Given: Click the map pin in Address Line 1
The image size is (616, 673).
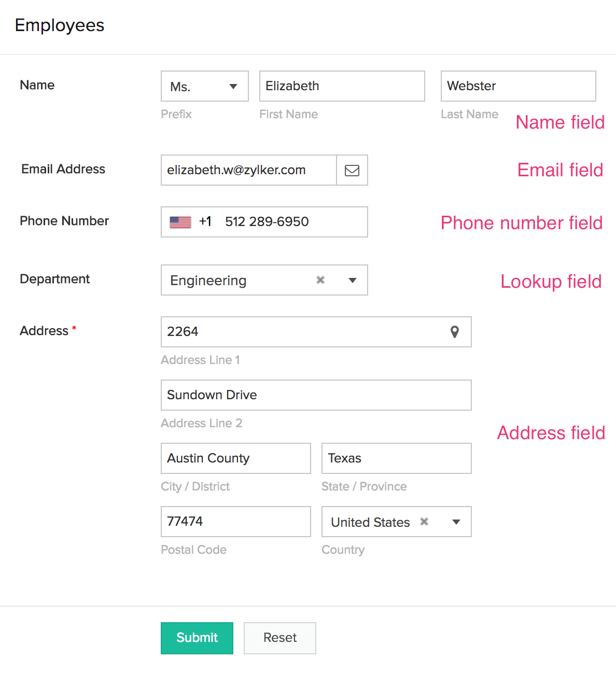Looking at the screenshot, I should coord(455,332).
